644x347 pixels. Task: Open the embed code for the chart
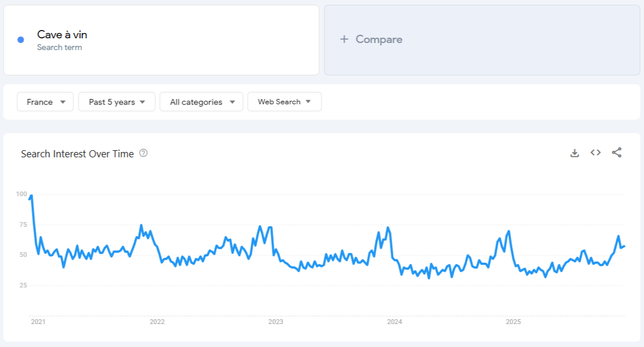point(595,153)
